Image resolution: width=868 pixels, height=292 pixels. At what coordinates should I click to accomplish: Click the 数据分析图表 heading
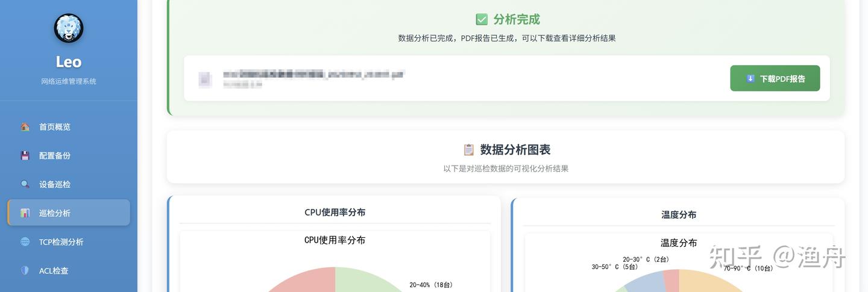coord(515,149)
